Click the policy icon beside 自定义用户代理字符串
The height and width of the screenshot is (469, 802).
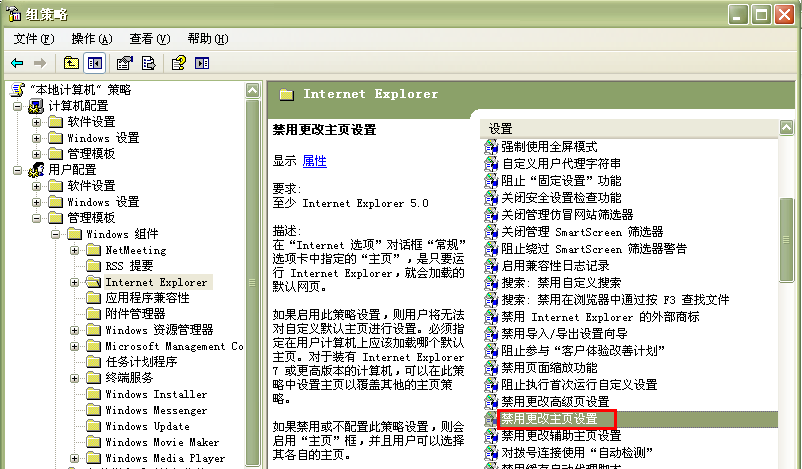click(491, 164)
